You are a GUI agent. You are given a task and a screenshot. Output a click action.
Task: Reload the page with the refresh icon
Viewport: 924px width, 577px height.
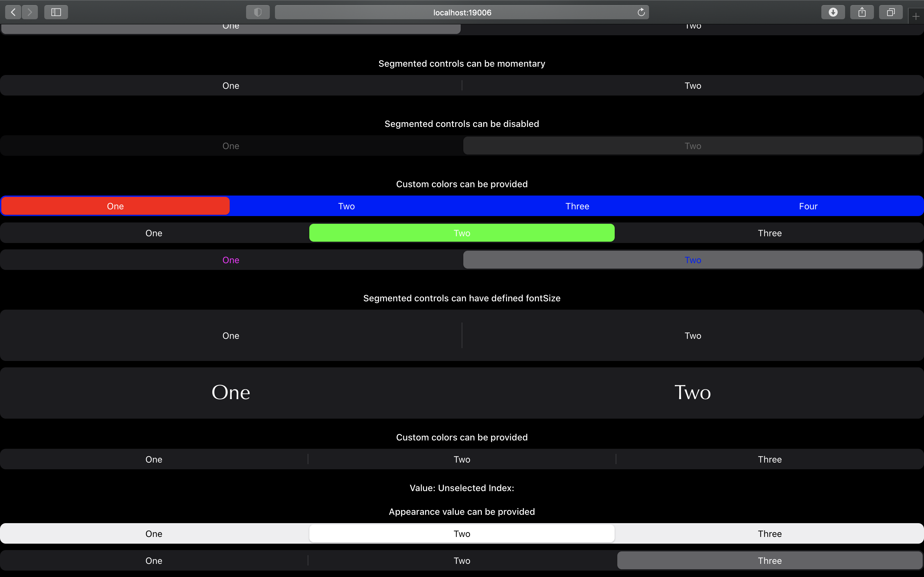point(641,12)
